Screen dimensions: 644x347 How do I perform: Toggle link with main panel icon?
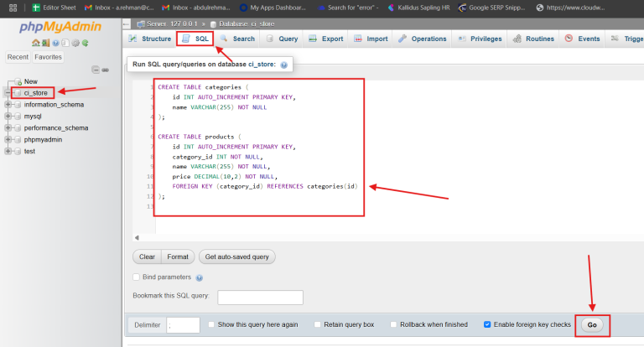coord(105,70)
